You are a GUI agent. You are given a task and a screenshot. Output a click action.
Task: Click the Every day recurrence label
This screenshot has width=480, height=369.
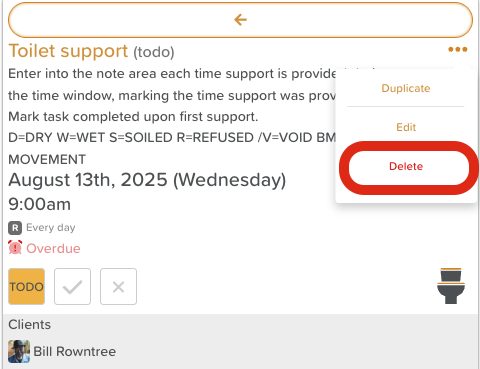(x=51, y=228)
